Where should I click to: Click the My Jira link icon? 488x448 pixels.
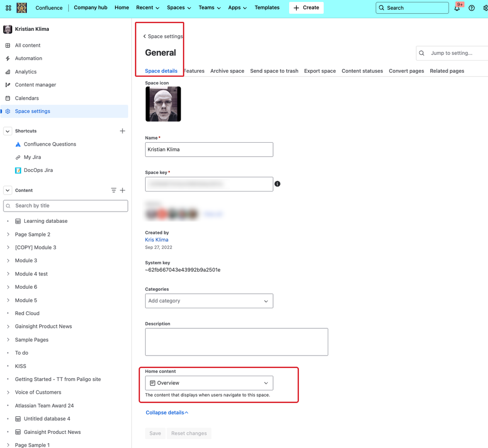(x=18, y=157)
